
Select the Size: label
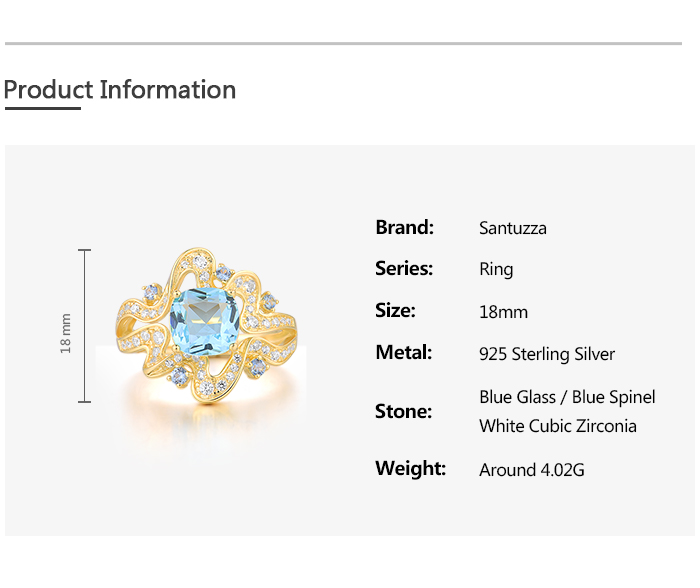tap(395, 310)
